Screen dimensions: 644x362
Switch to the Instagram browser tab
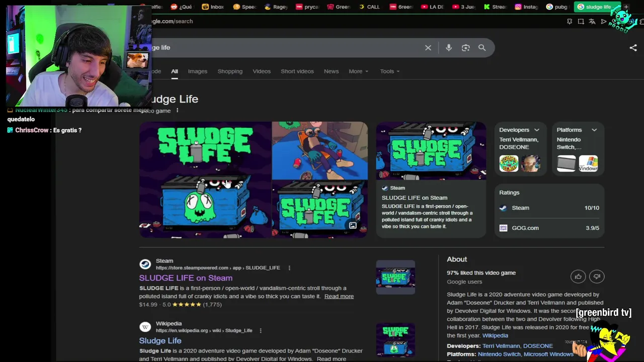[526, 7]
